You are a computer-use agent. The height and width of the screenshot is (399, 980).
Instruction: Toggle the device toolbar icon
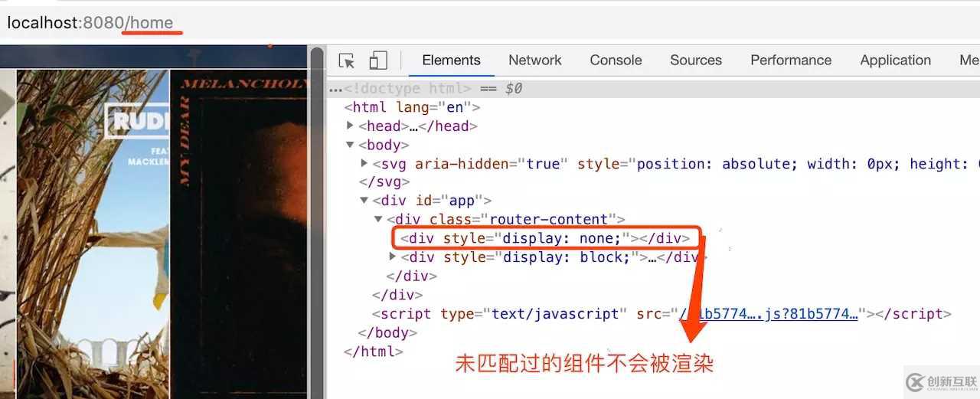[378, 61]
